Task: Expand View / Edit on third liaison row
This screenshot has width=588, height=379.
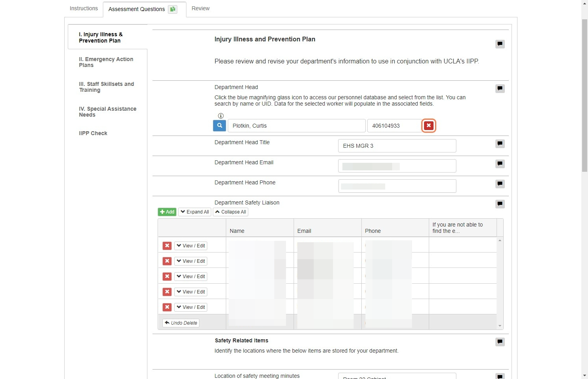Action: tap(191, 277)
